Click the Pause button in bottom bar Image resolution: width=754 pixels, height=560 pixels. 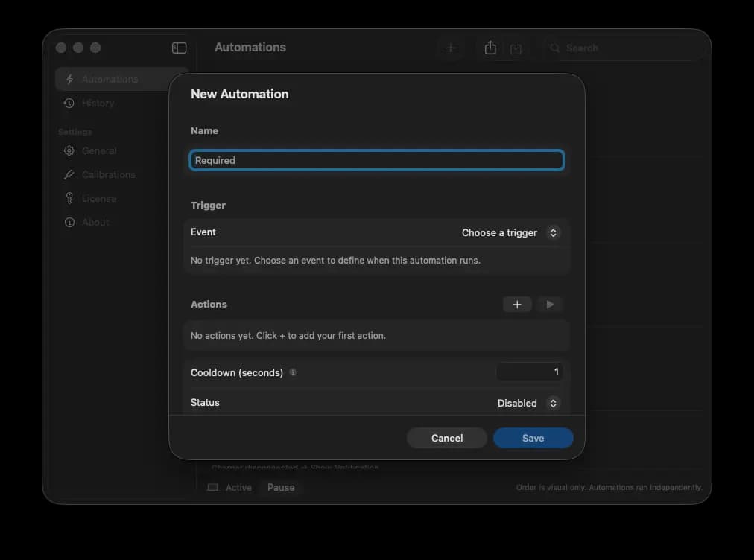coord(281,488)
